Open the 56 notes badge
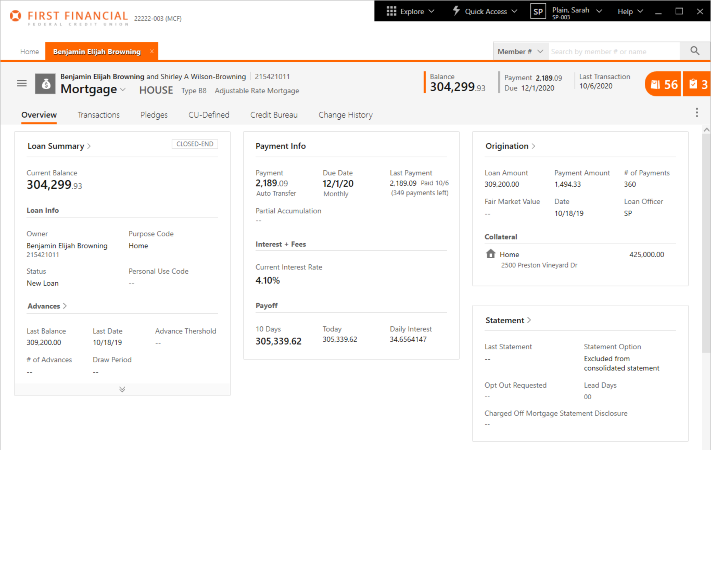 [x=663, y=84]
